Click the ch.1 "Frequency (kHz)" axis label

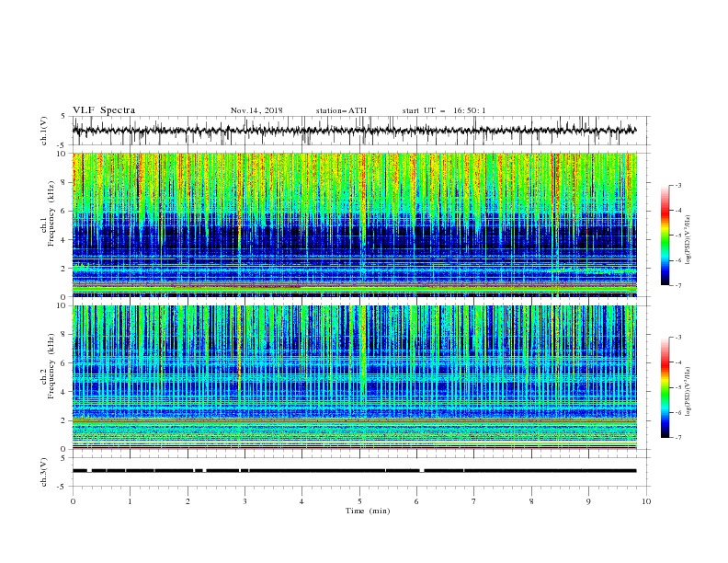coord(51,214)
